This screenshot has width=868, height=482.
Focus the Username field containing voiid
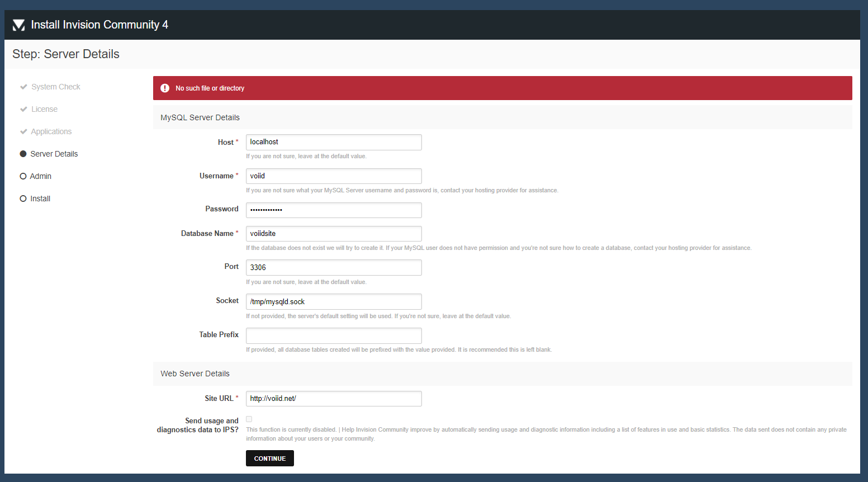pos(334,176)
